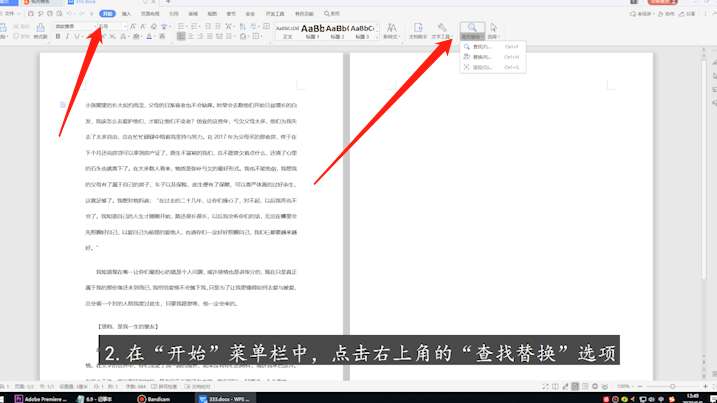Image resolution: width=717 pixels, height=403 pixels.
Task: Switch to the Insert ribbon tab
Action: (125, 15)
